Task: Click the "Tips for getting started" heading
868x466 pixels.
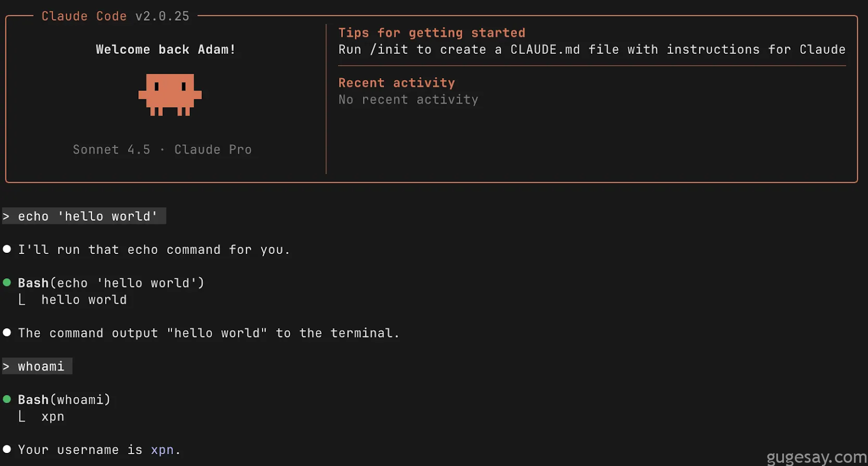Action: point(431,33)
